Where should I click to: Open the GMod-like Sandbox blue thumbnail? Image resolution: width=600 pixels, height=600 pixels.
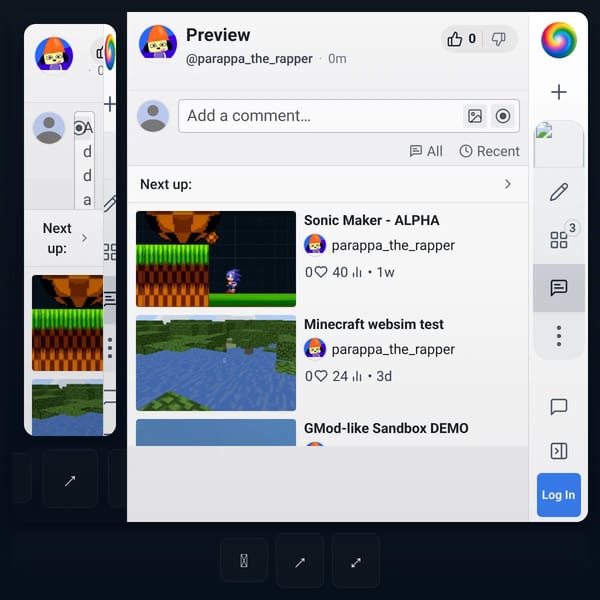[x=216, y=432]
